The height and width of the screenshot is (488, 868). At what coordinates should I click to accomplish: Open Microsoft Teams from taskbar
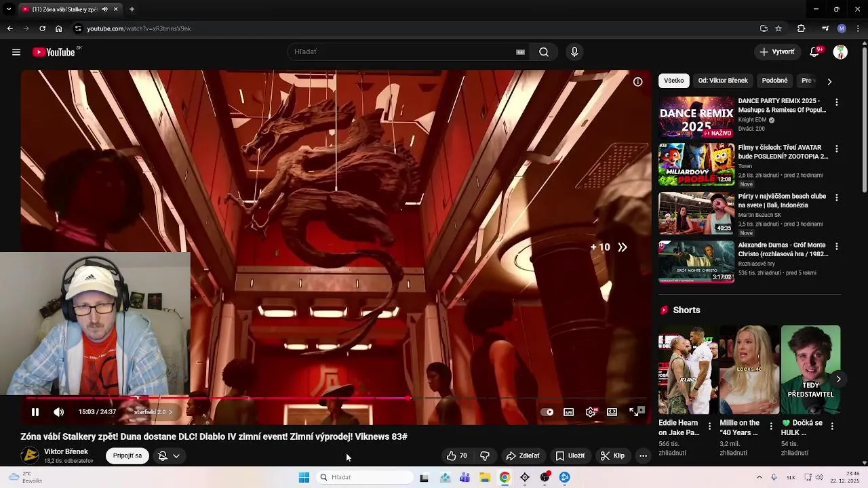click(x=465, y=477)
